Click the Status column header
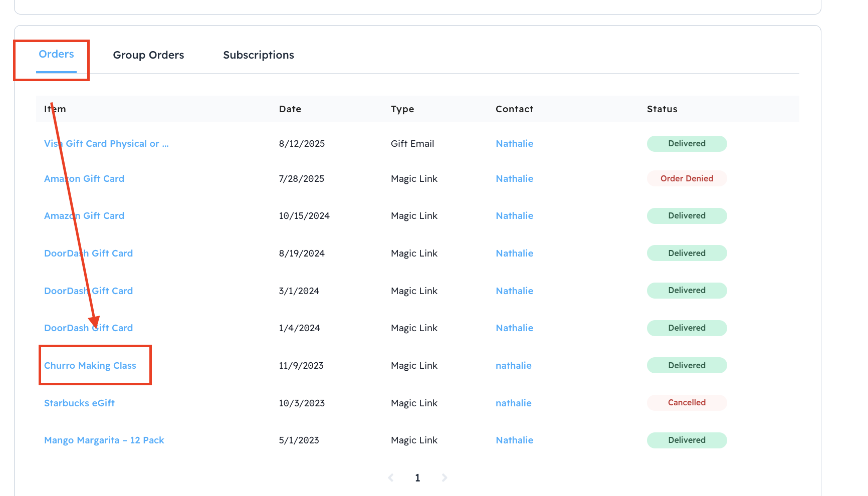 [x=662, y=109]
